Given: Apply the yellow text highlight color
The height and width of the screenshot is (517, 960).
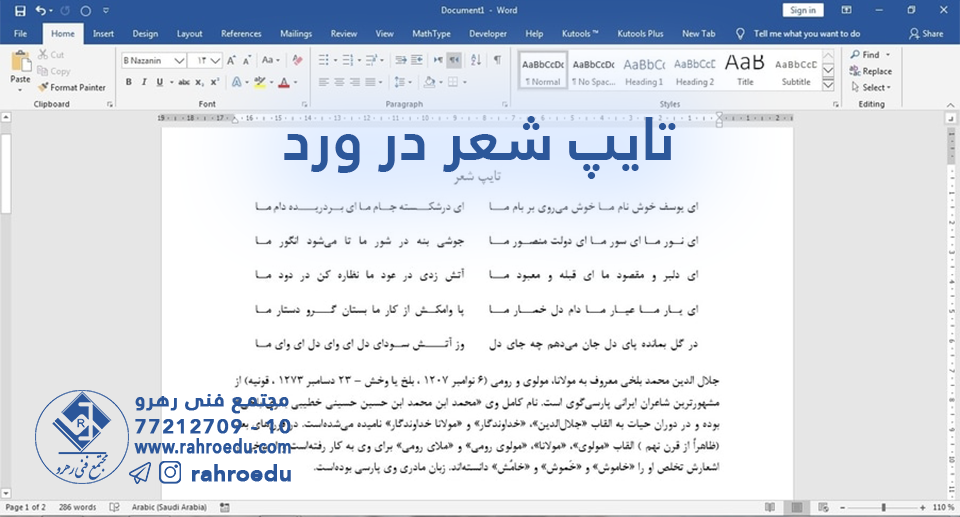Looking at the screenshot, I should coord(260,82).
